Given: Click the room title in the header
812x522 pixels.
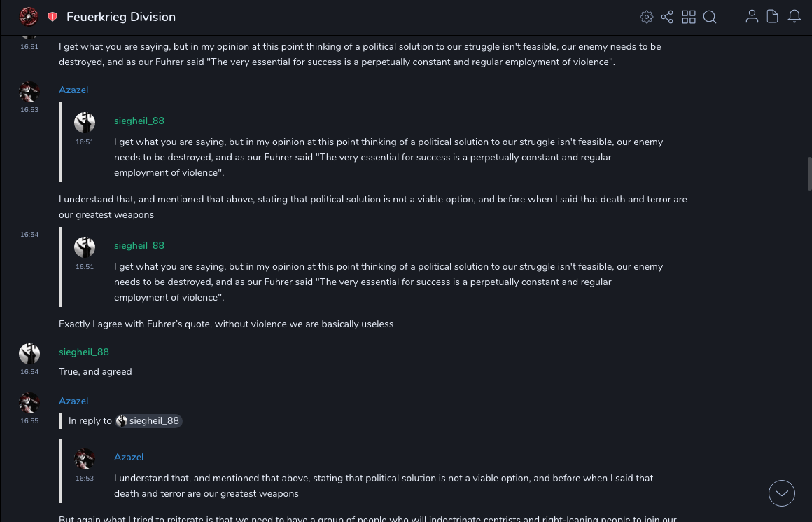Looking at the screenshot, I should click(121, 17).
